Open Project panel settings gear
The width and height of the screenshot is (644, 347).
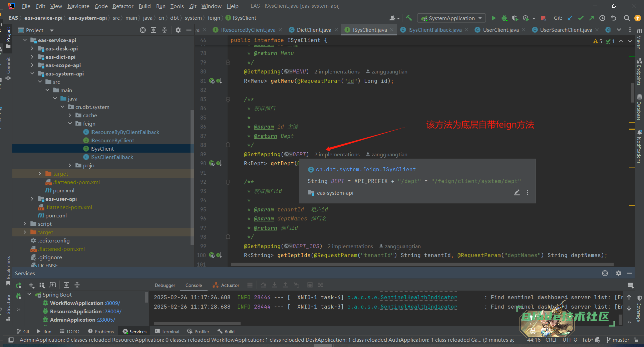(178, 30)
